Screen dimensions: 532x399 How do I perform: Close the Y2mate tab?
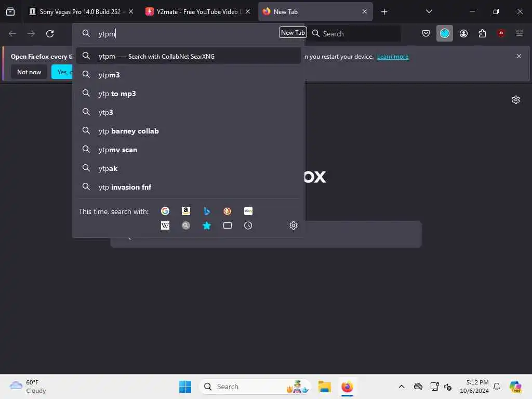click(248, 11)
